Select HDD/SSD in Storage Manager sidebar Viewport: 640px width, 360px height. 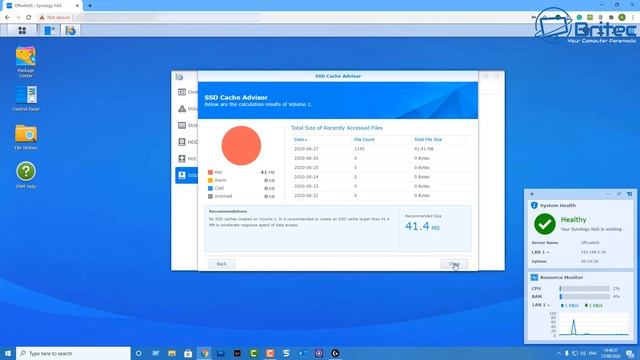pos(187,142)
